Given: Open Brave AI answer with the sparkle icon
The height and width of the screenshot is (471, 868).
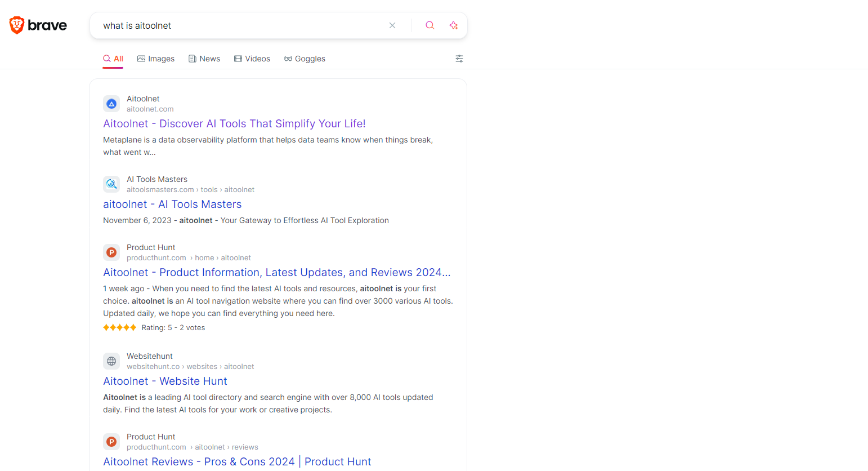Looking at the screenshot, I should (454, 25).
